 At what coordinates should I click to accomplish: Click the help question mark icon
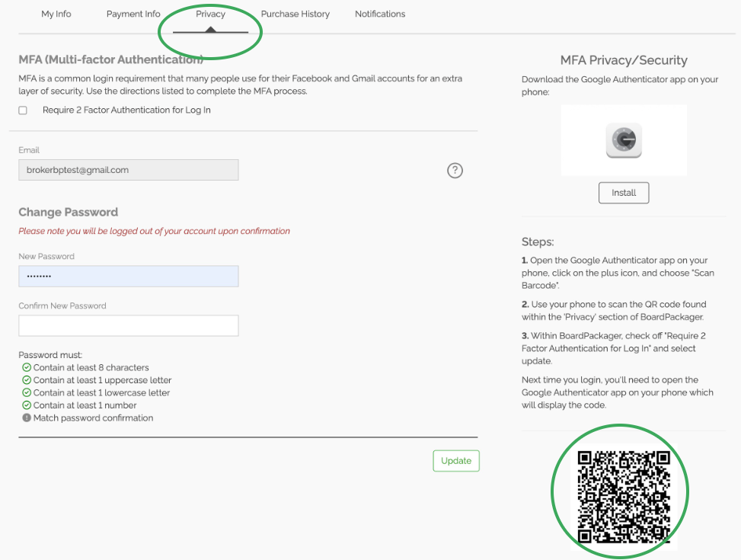(x=455, y=170)
